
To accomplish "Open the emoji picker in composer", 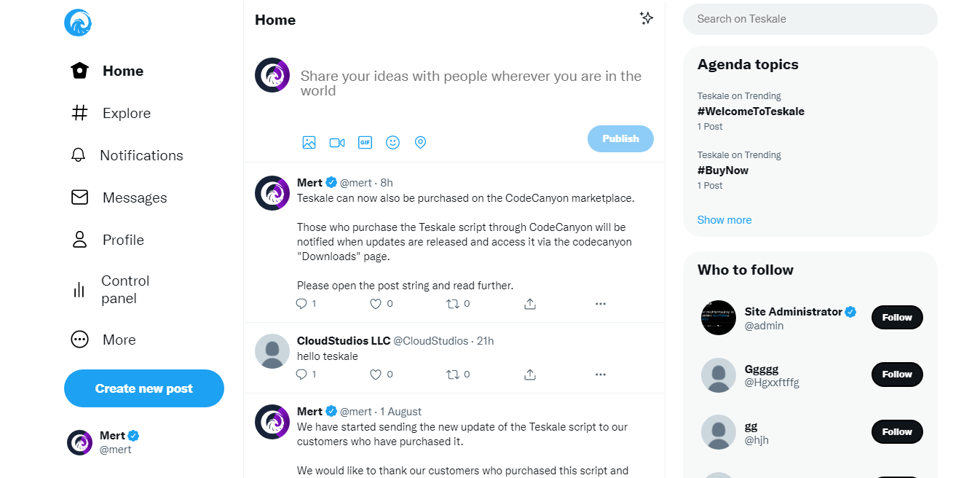I will point(392,143).
